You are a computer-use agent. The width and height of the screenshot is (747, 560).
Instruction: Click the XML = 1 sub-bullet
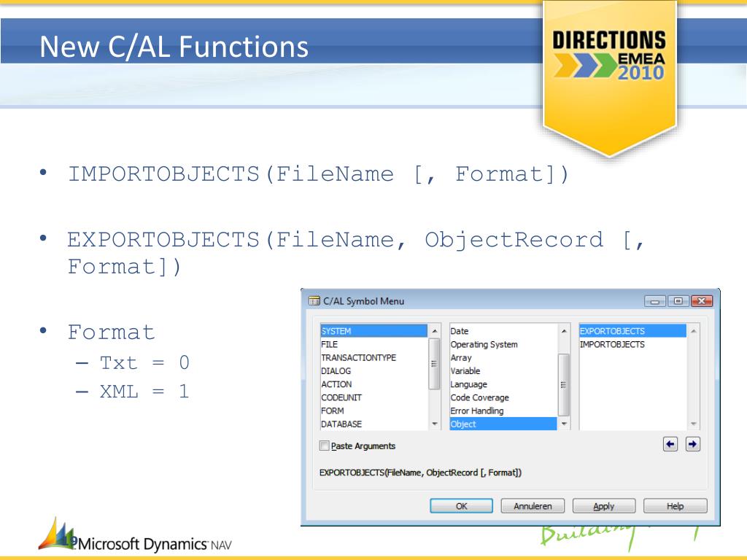point(144,392)
